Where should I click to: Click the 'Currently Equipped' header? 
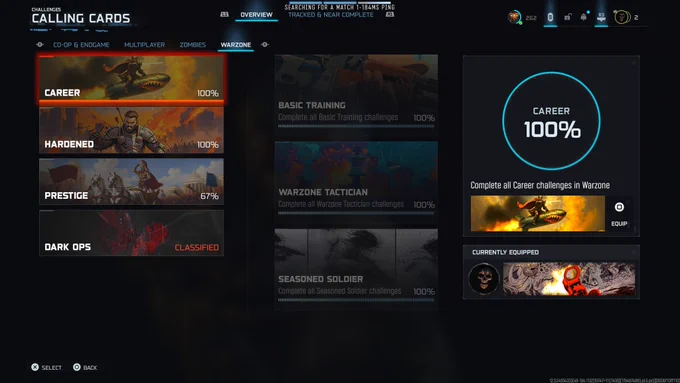click(x=506, y=252)
